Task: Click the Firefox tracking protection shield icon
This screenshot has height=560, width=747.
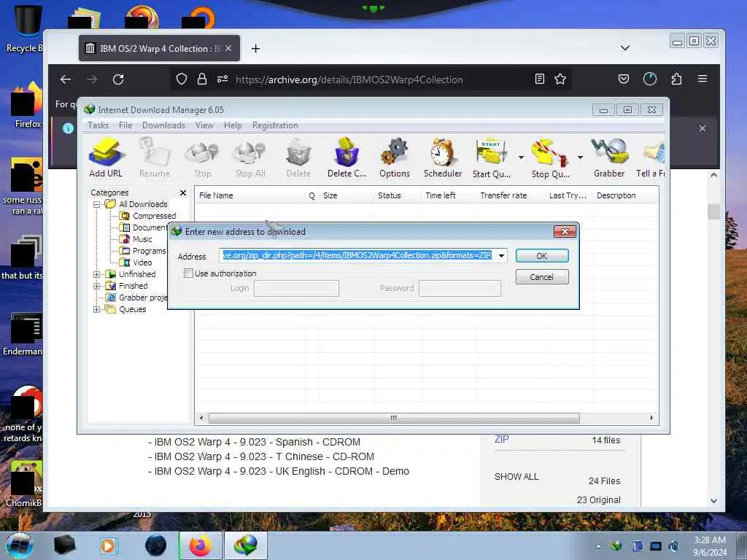Action: coord(182,79)
